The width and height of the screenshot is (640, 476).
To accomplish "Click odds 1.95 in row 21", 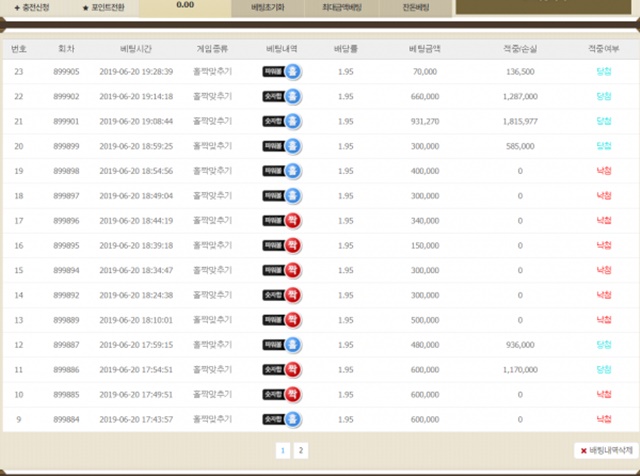I will click(346, 121).
